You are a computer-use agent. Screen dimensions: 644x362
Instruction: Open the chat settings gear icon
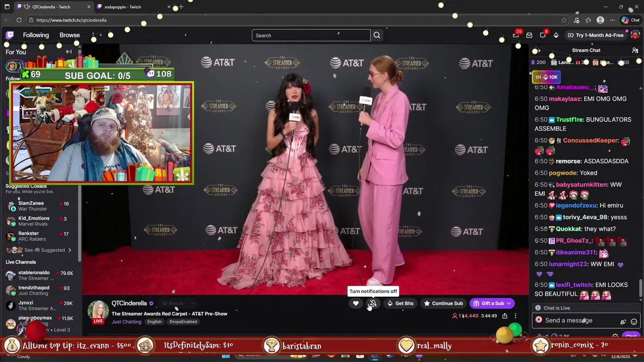pos(615,336)
